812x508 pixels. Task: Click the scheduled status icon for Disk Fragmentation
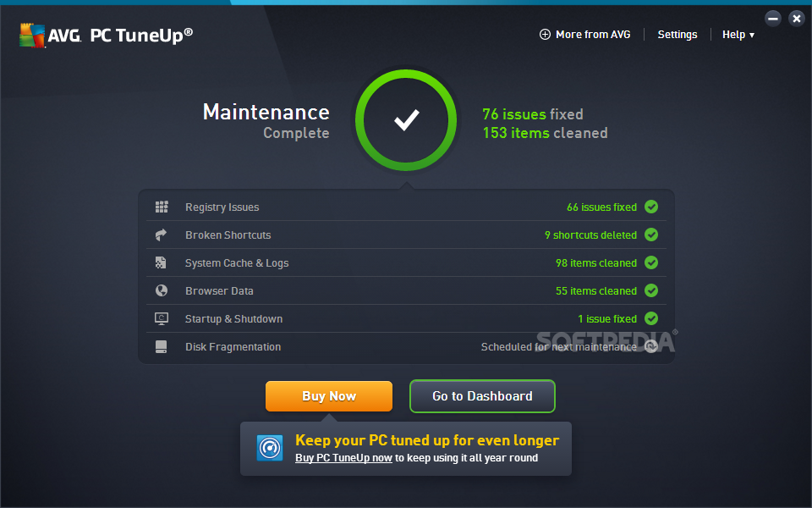point(651,346)
